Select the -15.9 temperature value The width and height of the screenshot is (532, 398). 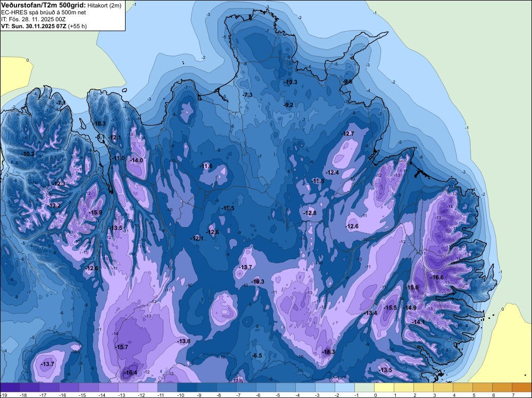[95, 212]
